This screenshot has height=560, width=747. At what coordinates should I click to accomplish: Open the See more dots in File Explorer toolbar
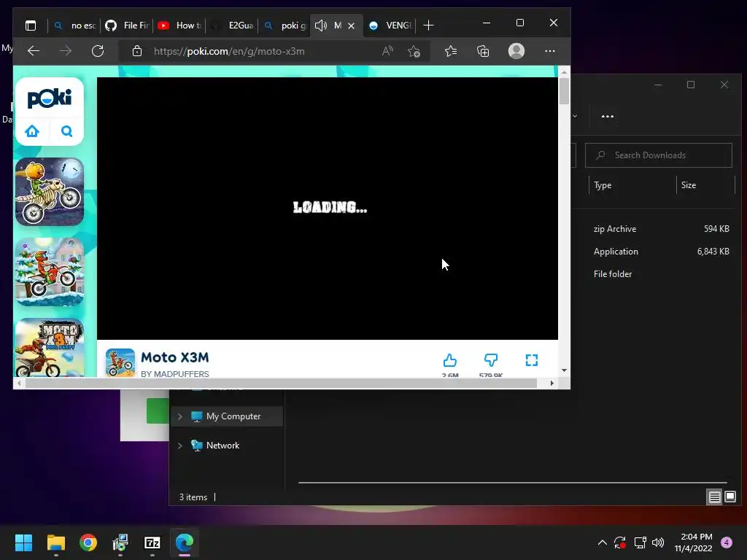pos(608,116)
